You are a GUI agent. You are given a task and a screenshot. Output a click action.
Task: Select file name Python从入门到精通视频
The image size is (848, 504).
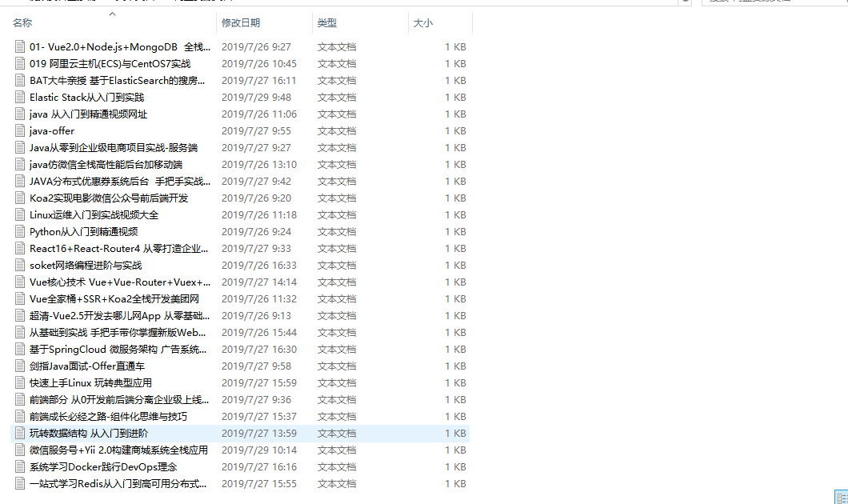click(84, 231)
